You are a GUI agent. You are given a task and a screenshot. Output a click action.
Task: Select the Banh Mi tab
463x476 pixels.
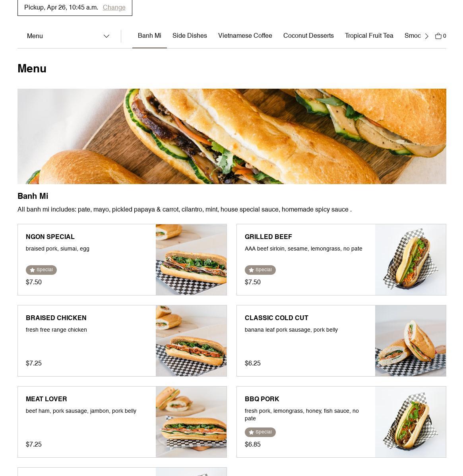coord(149,35)
